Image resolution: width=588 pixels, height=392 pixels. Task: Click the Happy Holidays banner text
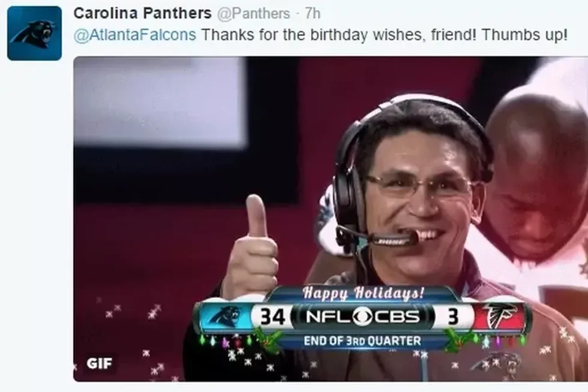[x=363, y=293]
